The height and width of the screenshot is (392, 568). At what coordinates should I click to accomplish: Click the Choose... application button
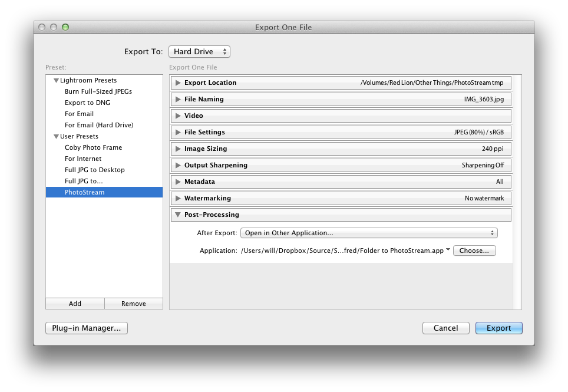click(x=474, y=251)
